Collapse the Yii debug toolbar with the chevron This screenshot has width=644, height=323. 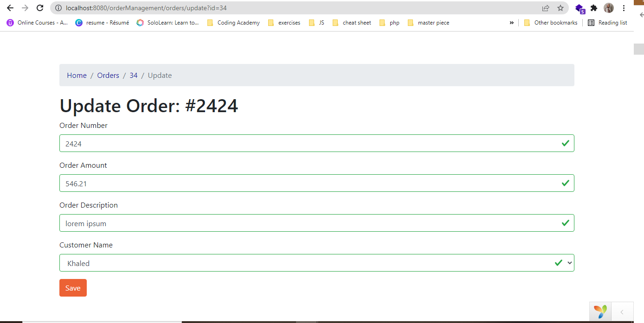point(622,311)
